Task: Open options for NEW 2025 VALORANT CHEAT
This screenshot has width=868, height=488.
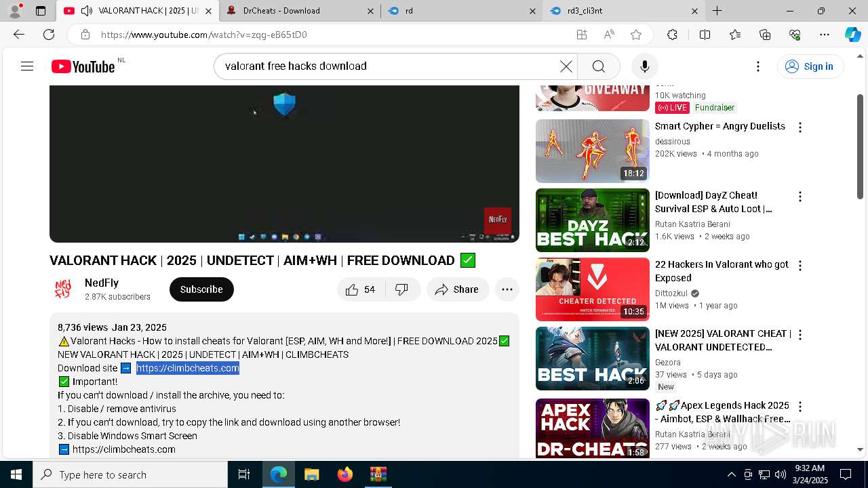Action: 800,335
